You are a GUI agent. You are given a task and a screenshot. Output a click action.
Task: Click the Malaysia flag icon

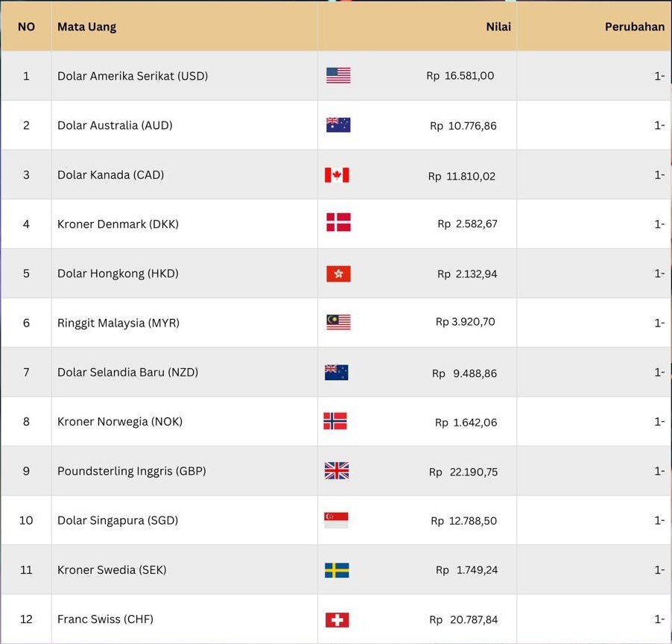tap(338, 322)
